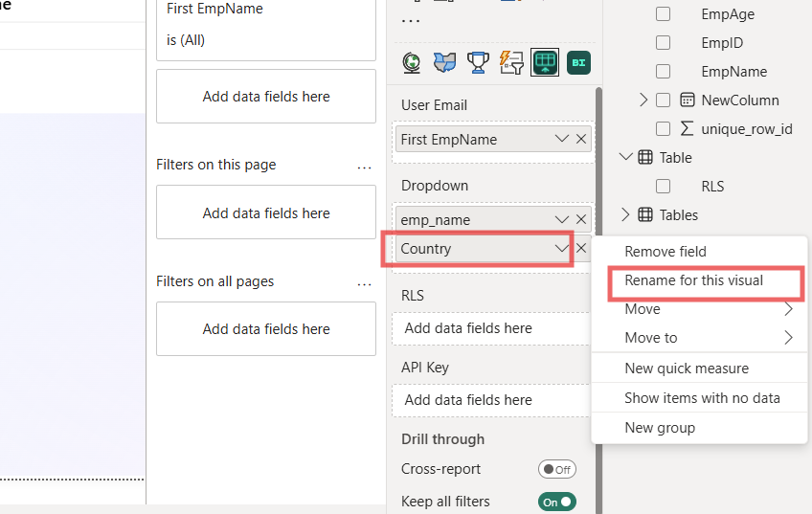This screenshot has height=514, width=812.
Task: Remove First EmpName field with X
Action: coord(581,139)
